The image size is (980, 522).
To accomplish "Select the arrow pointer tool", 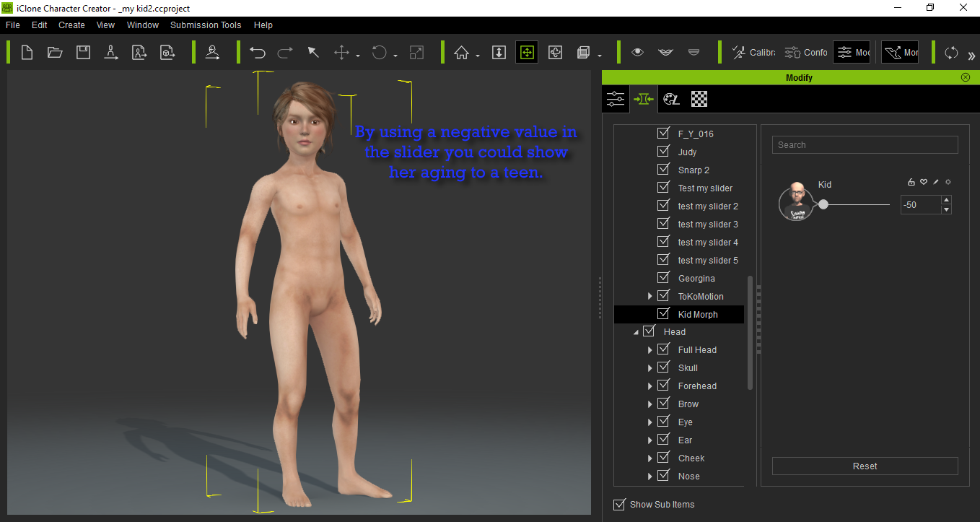I will tap(313, 52).
